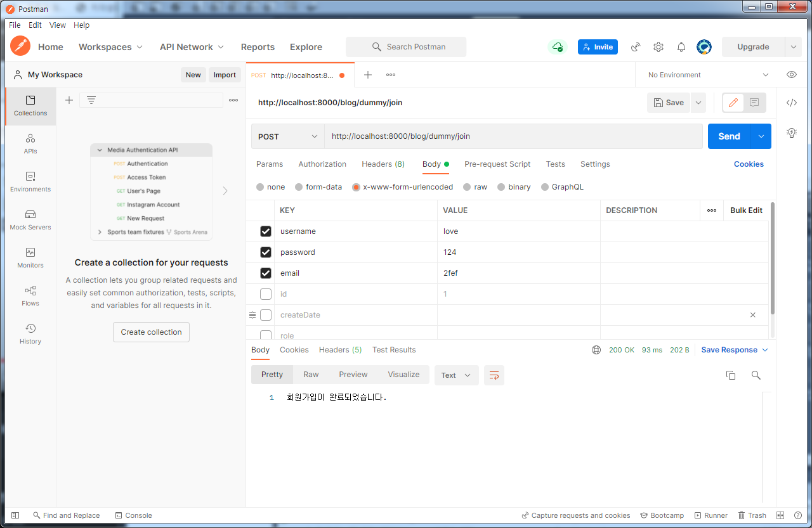Open the Text response format dropdown
812x528 pixels.
(457, 375)
